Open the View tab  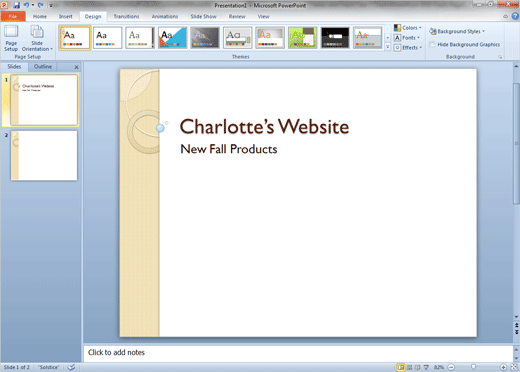pyautogui.click(x=263, y=16)
